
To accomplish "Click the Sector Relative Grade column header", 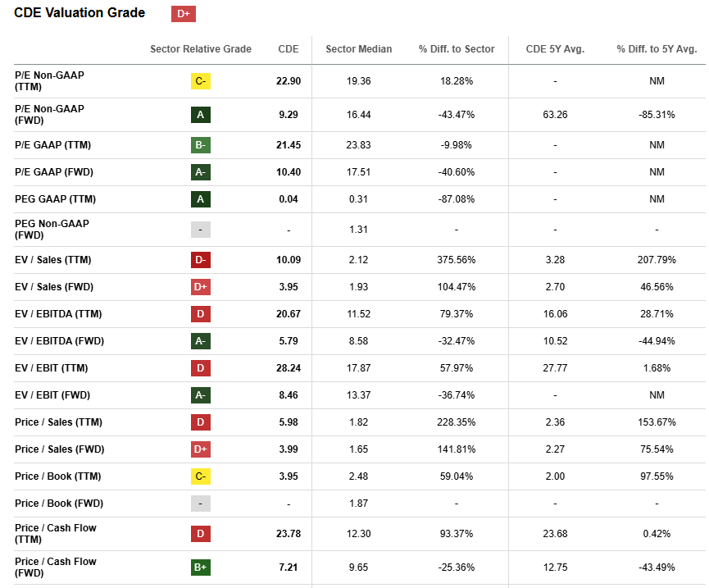I will pyautogui.click(x=201, y=49).
